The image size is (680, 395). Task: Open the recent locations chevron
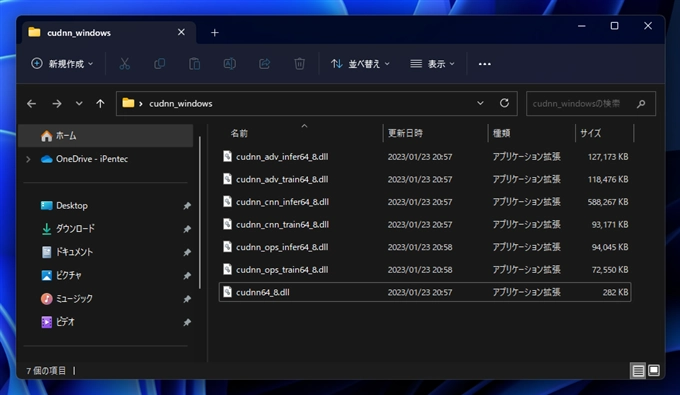[79, 104]
